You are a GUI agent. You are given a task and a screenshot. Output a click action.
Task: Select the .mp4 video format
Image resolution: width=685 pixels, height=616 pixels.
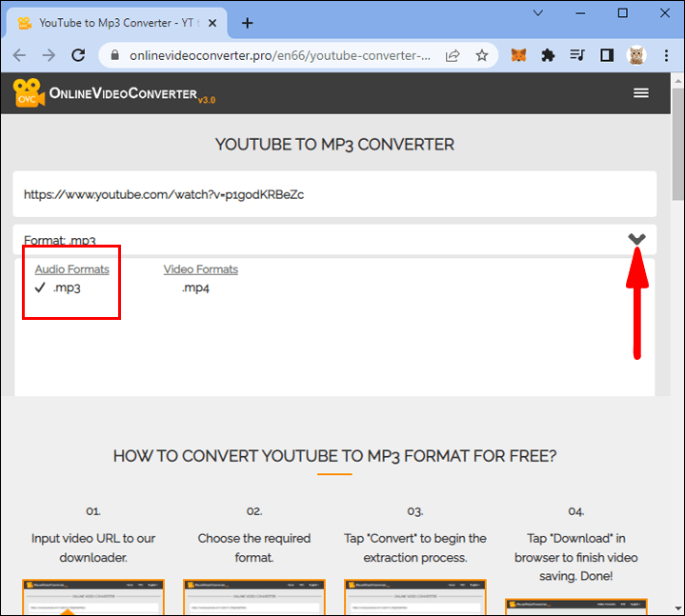coord(195,288)
